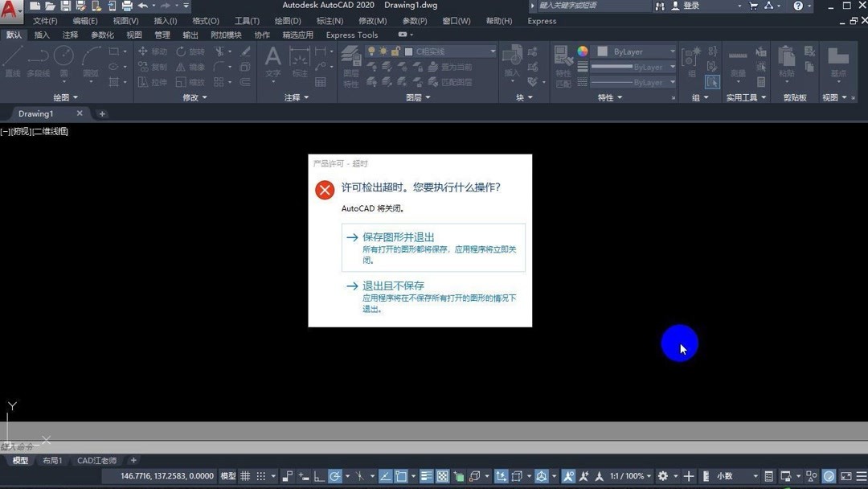This screenshot has width=868, height=489.
Task: Switch to the 布局1 layout tab
Action: coord(52,460)
